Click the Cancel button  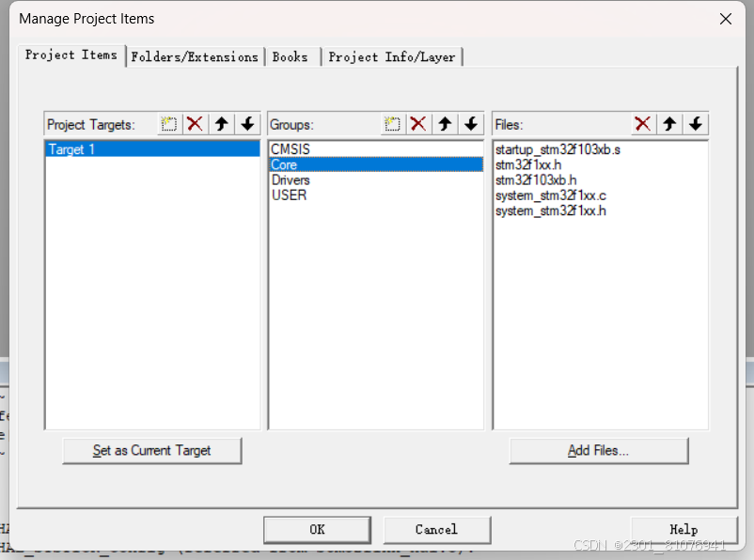tap(436, 530)
